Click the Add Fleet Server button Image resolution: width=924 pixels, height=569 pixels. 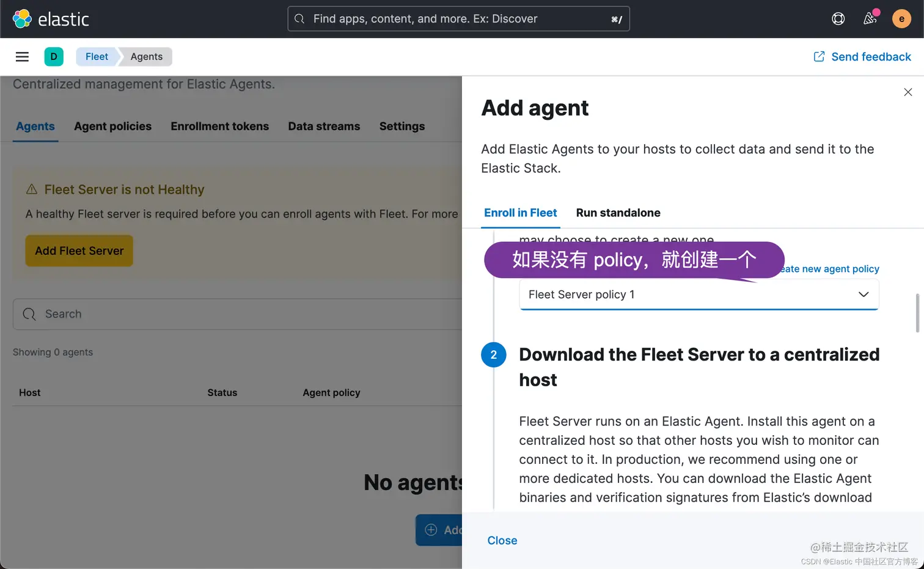[x=79, y=251]
